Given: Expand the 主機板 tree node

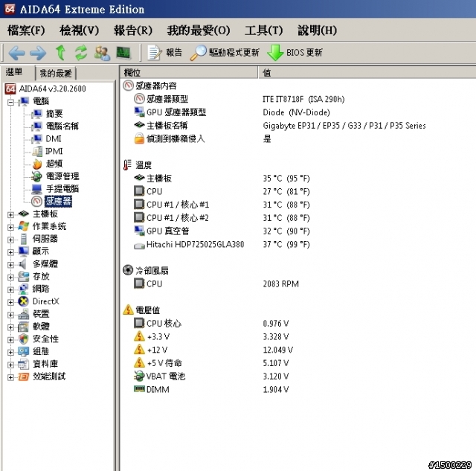Looking at the screenshot, I should 10,215.
